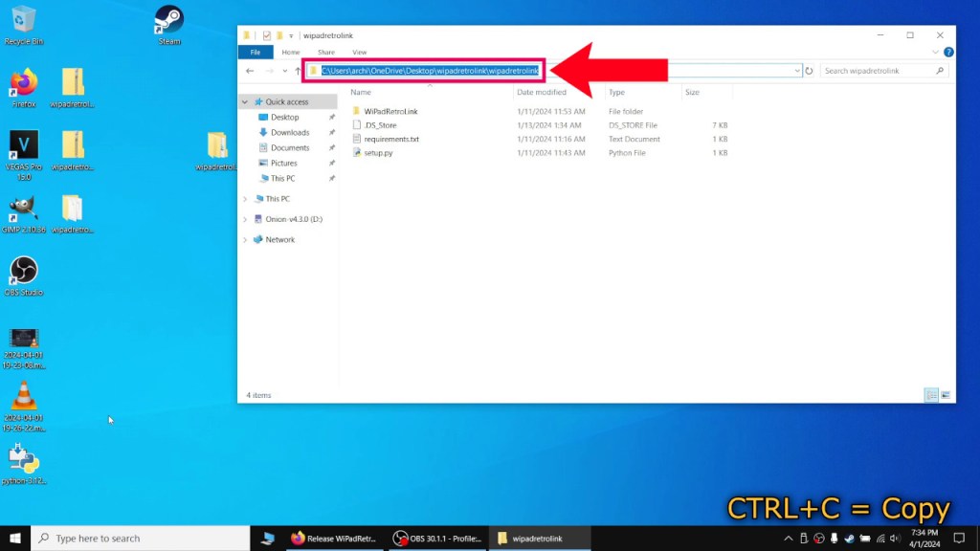Sort files by the Name column

click(359, 92)
